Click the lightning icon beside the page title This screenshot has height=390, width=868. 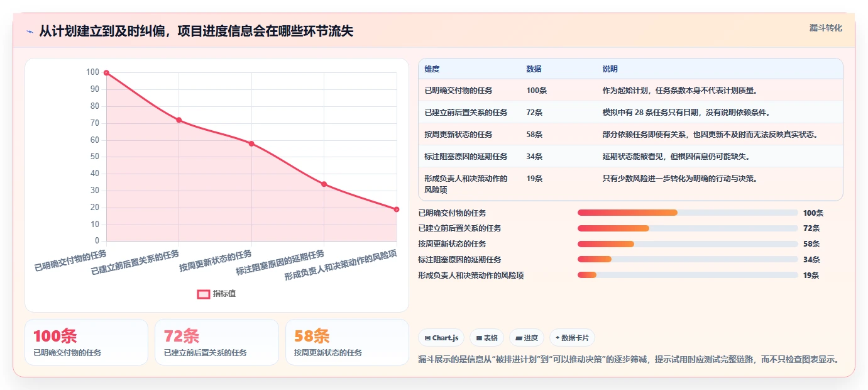pos(30,31)
